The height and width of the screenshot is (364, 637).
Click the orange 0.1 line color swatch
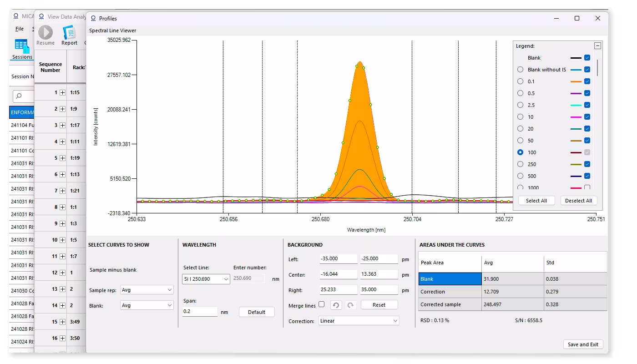click(x=576, y=81)
